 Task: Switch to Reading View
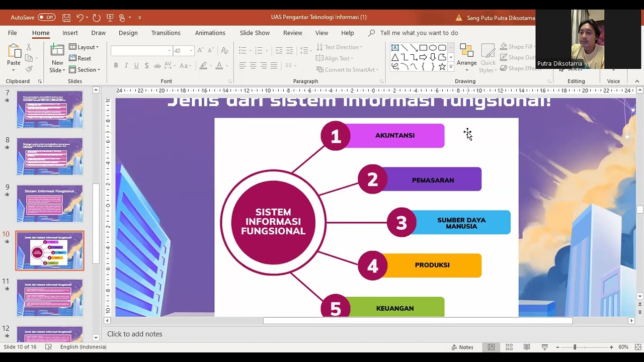click(527, 347)
